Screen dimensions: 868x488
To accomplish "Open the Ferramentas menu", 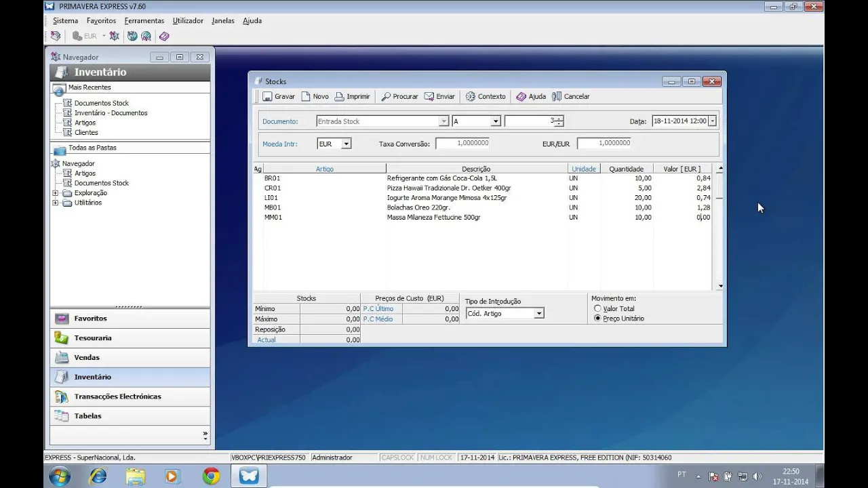I will coord(144,21).
